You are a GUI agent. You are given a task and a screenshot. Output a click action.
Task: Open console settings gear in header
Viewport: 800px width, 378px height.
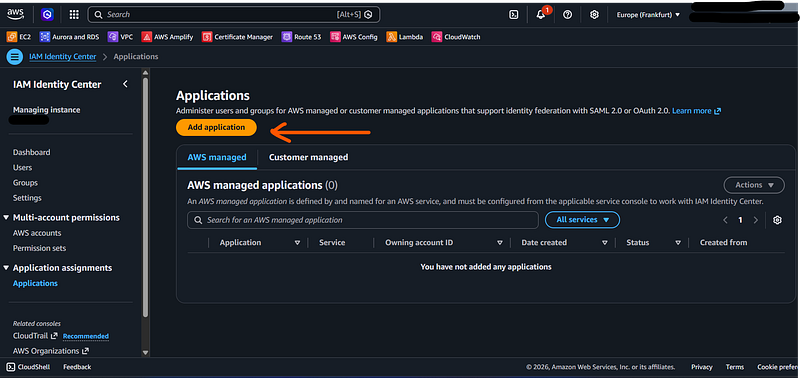[594, 15]
